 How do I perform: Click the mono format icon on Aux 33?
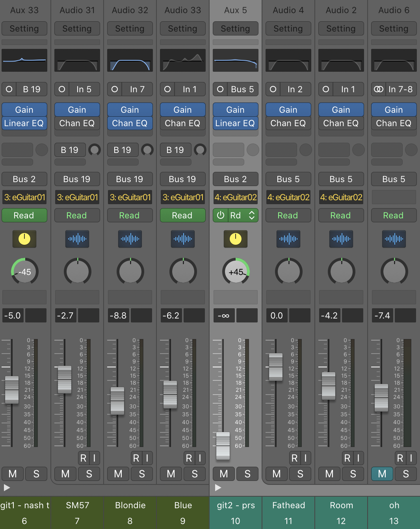[x=9, y=89]
